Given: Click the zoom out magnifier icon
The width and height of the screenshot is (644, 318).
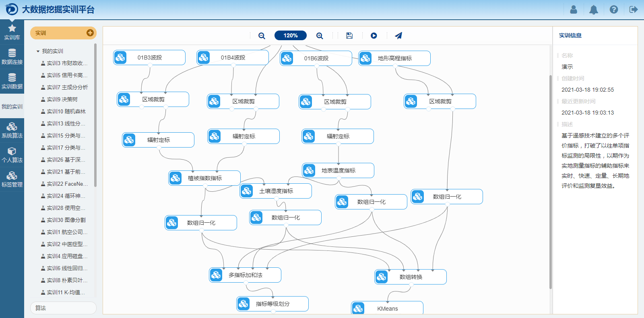Looking at the screenshot, I should pyautogui.click(x=262, y=36).
